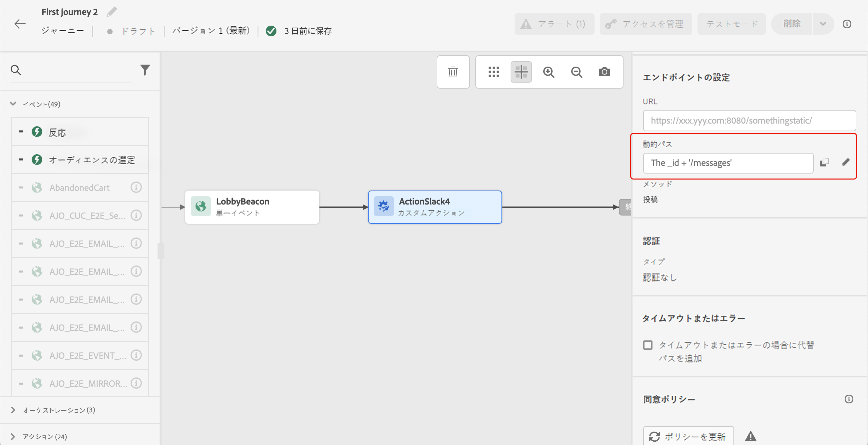
Task: Click the back arrow to journeys list
Action: pos(20,24)
